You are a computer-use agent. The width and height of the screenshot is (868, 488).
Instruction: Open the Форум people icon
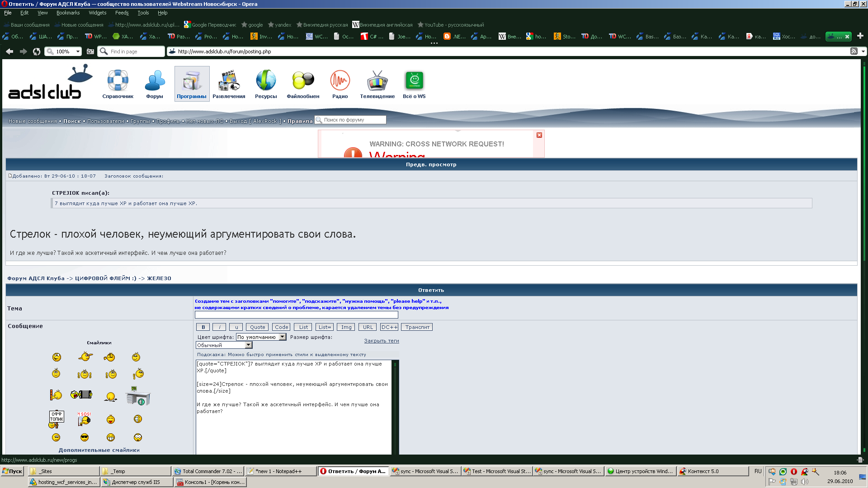(x=155, y=84)
